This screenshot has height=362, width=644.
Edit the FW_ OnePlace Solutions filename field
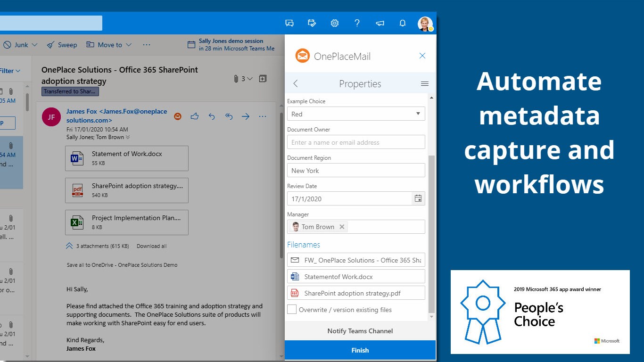[x=356, y=260]
